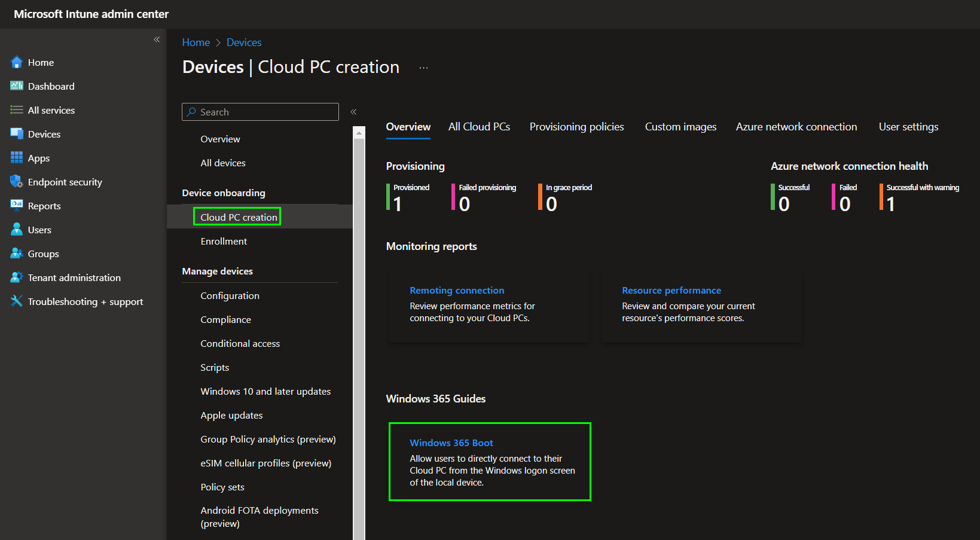Collapse the Devices submenu panel
980x540 pixels.
(x=353, y=112)
